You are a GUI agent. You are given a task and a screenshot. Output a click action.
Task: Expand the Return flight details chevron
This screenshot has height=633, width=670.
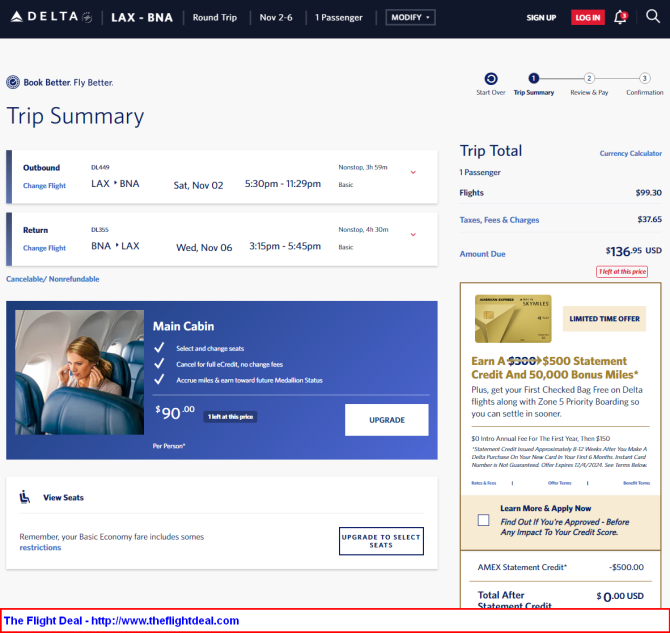tap(413, 235)
